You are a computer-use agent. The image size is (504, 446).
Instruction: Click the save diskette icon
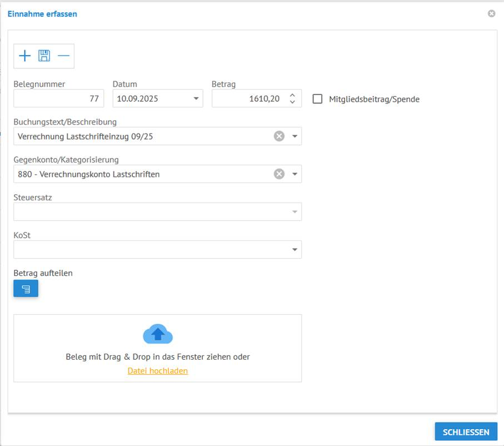[44, 56]
